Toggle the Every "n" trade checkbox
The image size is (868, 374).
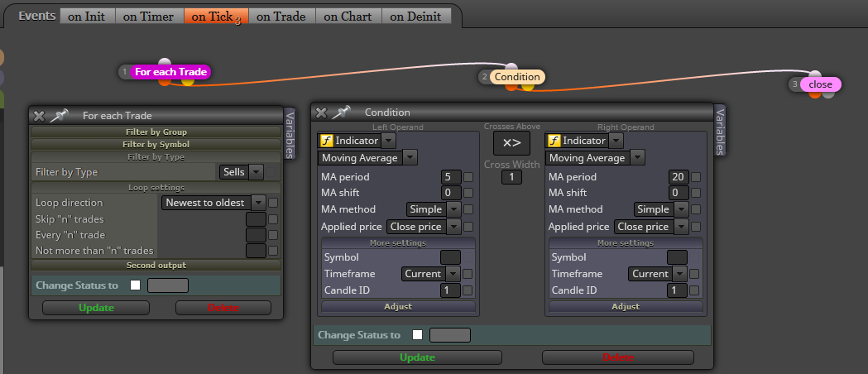(x=273, y=235)
